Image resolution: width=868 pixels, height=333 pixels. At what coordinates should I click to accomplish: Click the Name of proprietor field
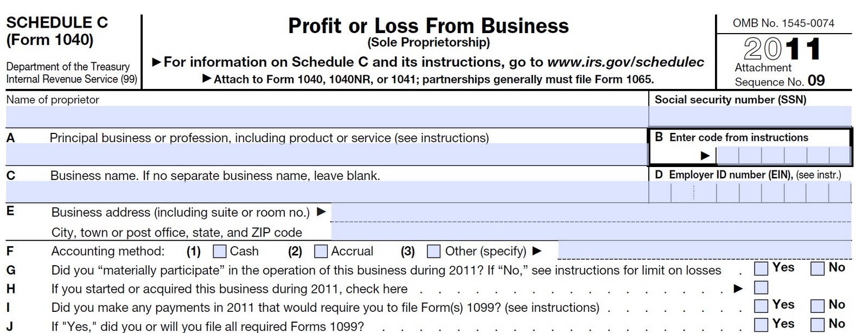pyautogui.click(x=327, y=117)
